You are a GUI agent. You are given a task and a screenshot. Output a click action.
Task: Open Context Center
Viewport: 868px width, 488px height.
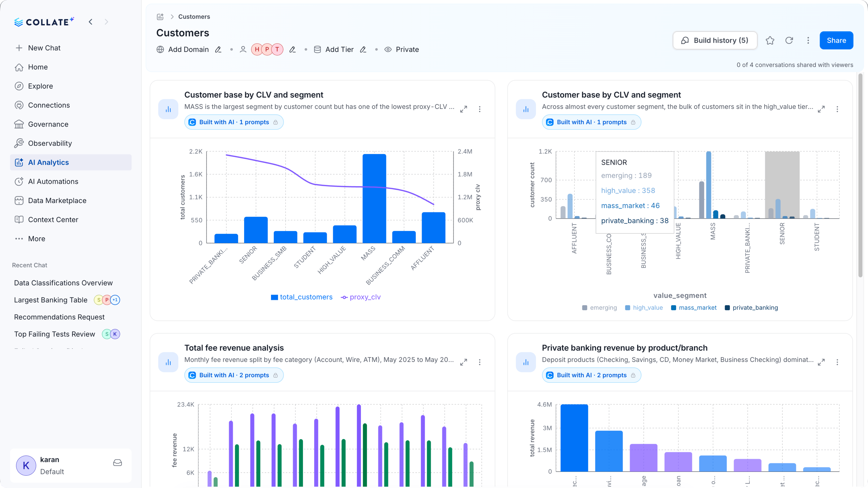click(71, 220)
